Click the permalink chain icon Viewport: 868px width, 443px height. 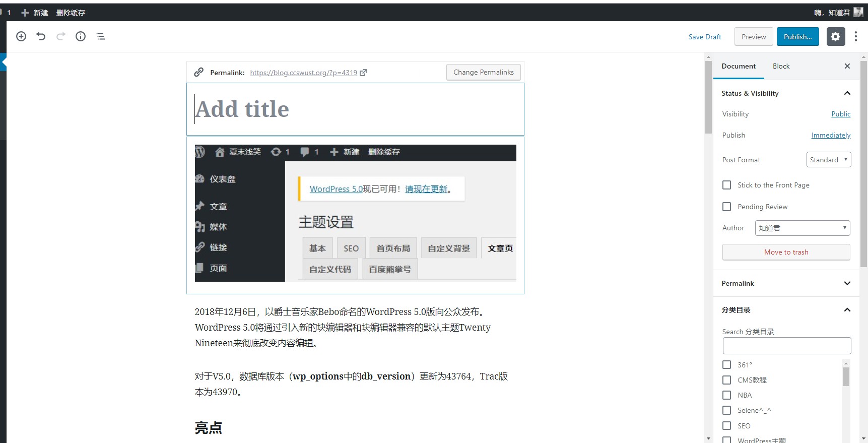(x=199, y=72)
